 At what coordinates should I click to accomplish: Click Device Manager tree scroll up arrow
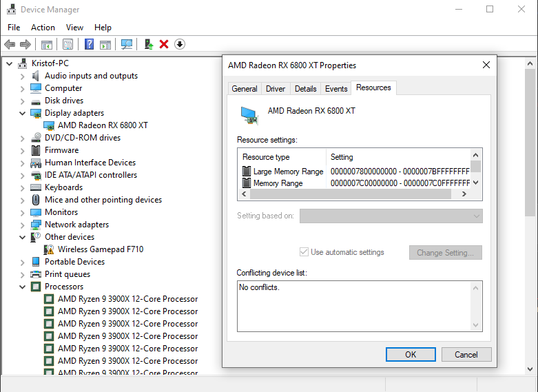click(x=530, y=63)
